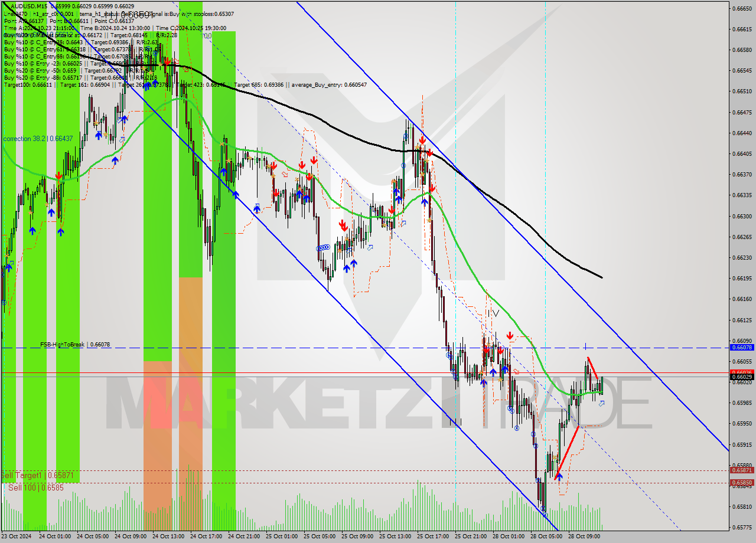Click the 0.66078 price tag on axis
Image resolution: width=756 pixels, height=543 pixels.
point(742,348)
